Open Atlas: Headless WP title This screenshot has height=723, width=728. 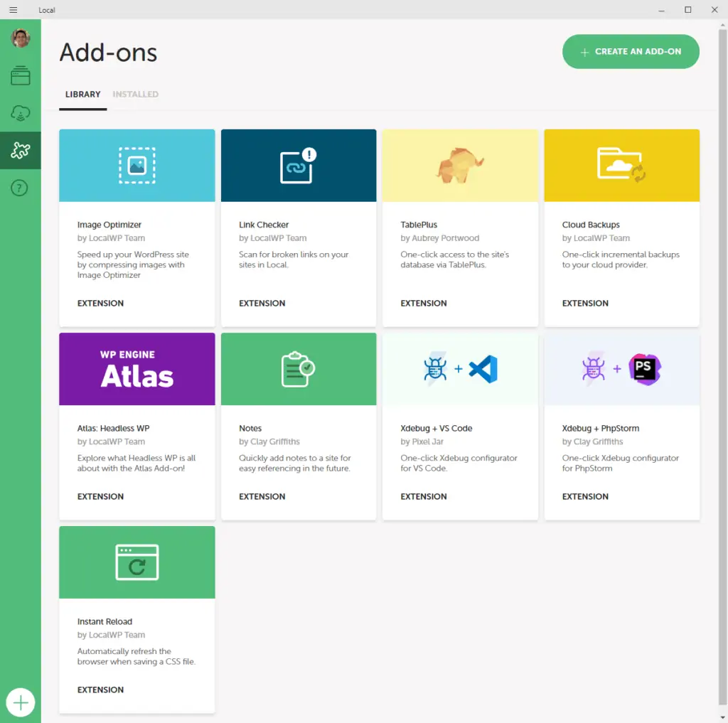[113, 428]
